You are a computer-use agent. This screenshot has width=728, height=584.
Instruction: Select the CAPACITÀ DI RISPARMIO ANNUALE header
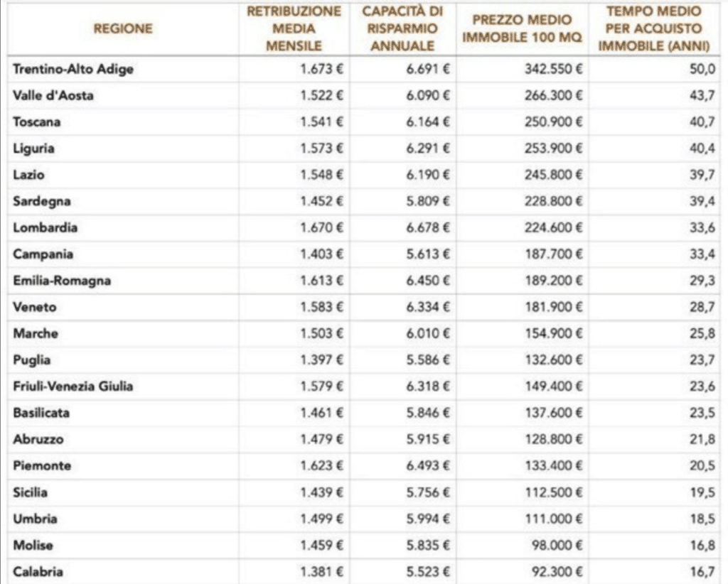(402, 29)
